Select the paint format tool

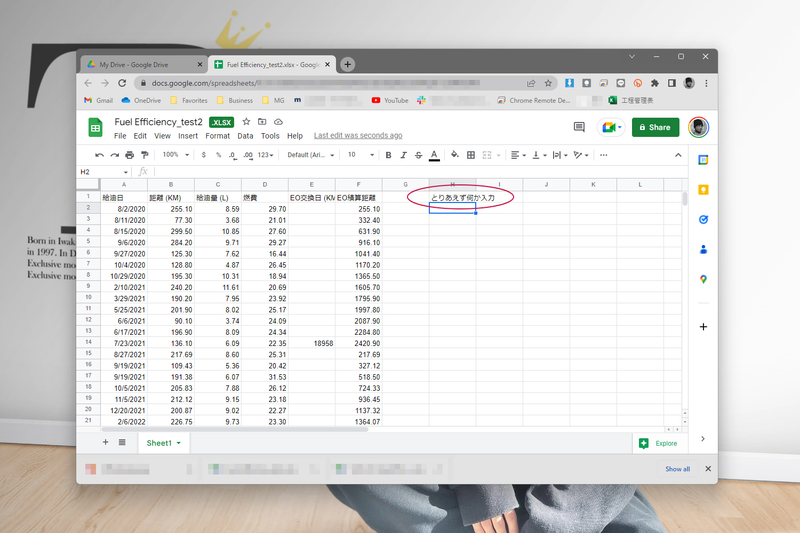[x=145, y=155]
